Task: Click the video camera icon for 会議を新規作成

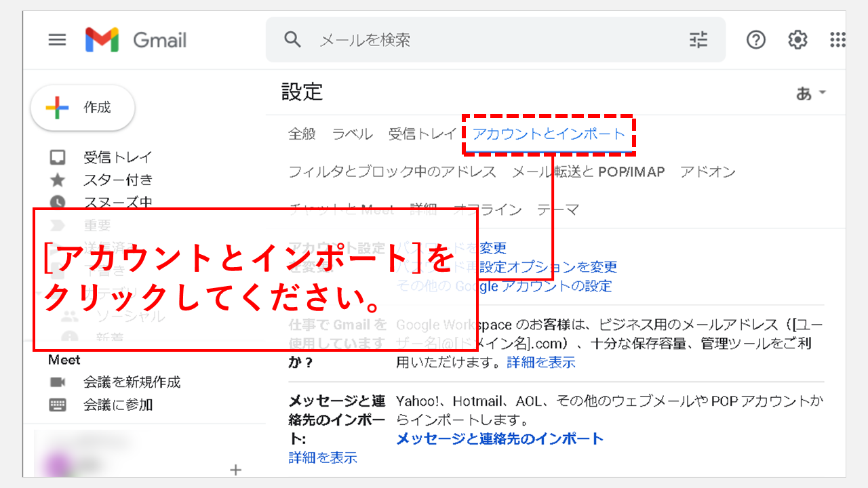Action: coord(58,382)
